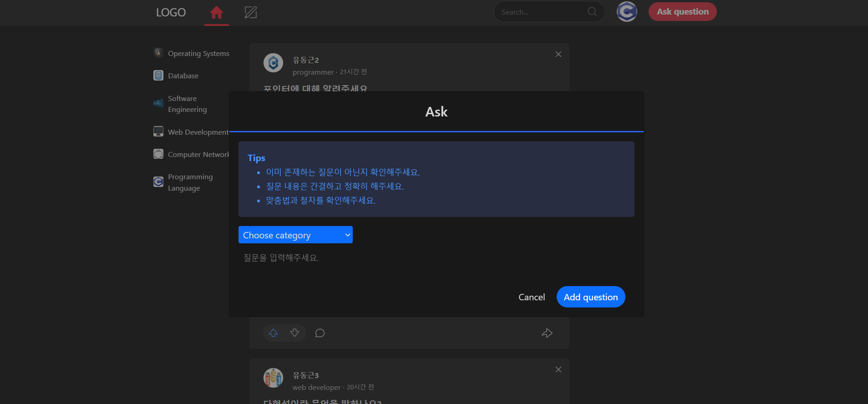Screen dimensions: 868x404
Task: Click the Add question button
Action: pyautogui.click(x=591, y=297)
